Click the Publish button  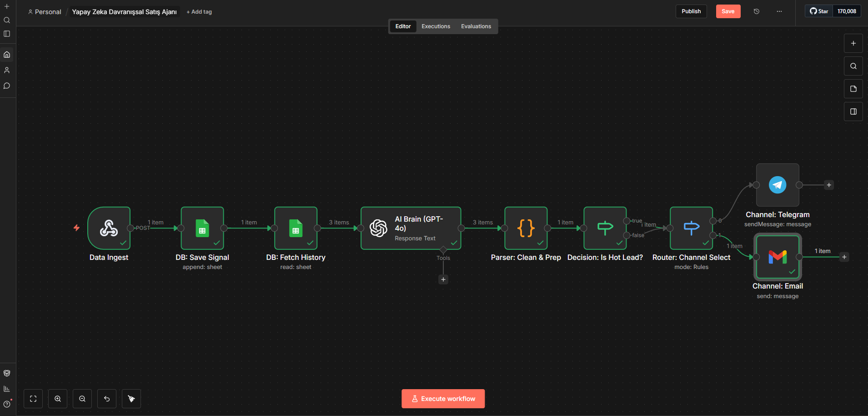[691, 11]
